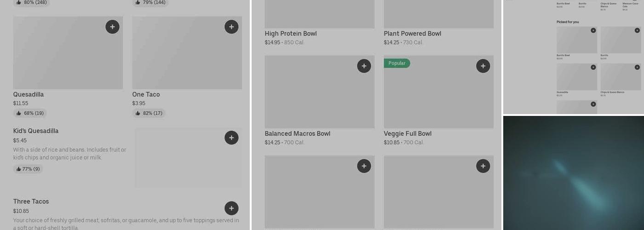
Task: Add the Veggie Full Bowl to cart
Action: (483, 66)
